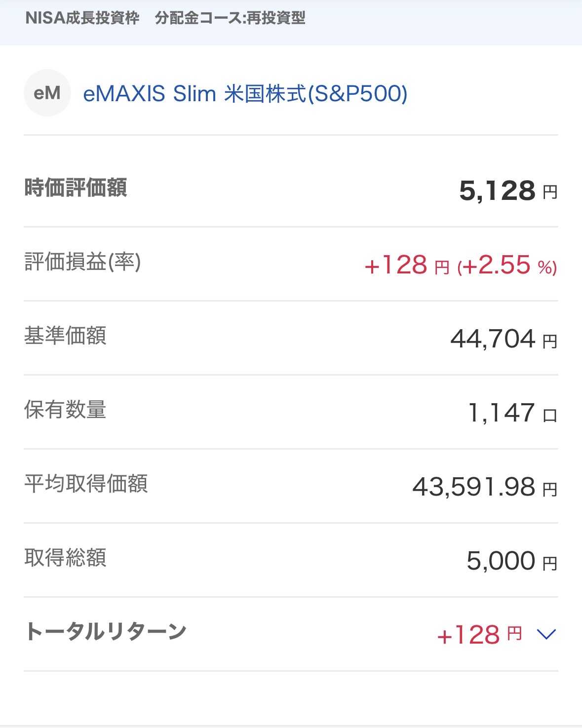The height and width of the screenshot is (728, 582).
Task: Click the eM fund logo icon
Action: (x=47, y=93)
